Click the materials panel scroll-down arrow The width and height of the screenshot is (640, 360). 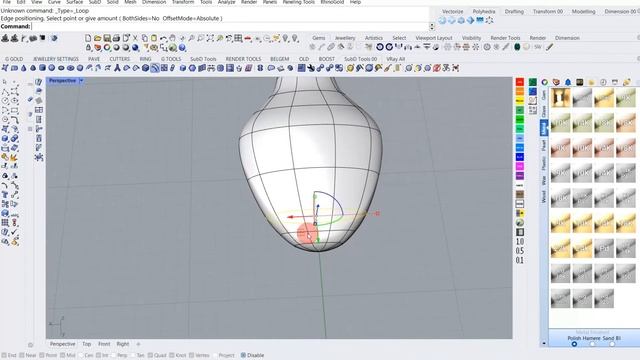coord(544,344)
